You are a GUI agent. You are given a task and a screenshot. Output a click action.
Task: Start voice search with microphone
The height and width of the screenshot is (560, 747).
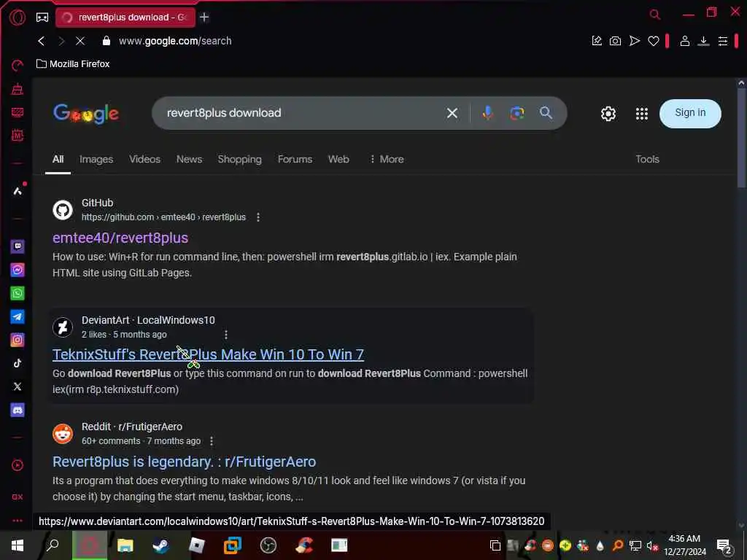487,113
